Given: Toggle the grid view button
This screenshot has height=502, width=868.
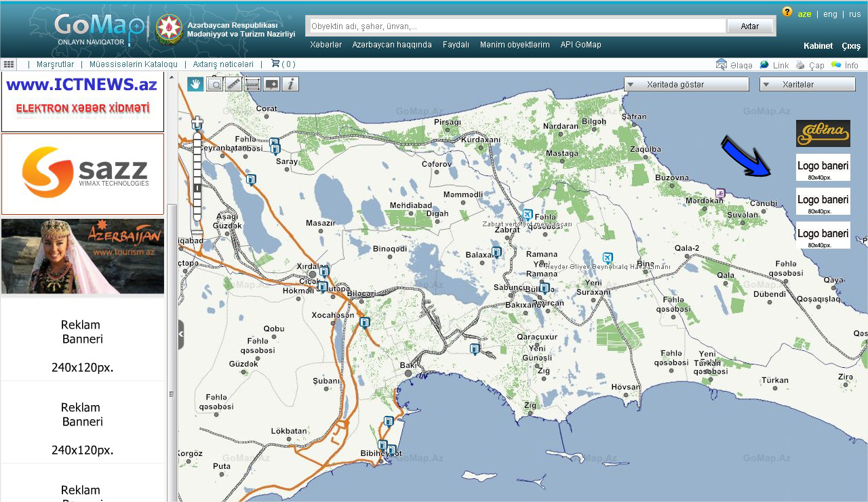Looking at the screenshot, I should tap(9, 64).
